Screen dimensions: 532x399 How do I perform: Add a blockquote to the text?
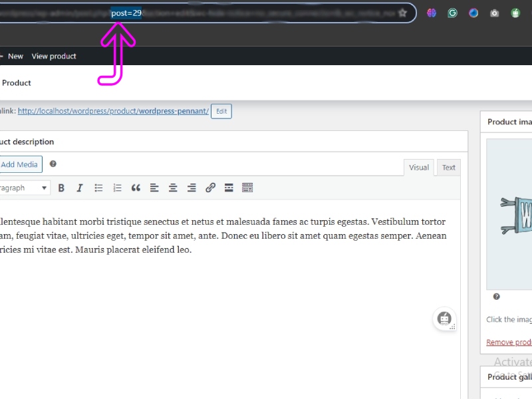pyautogui.click(x=136, y=188)
